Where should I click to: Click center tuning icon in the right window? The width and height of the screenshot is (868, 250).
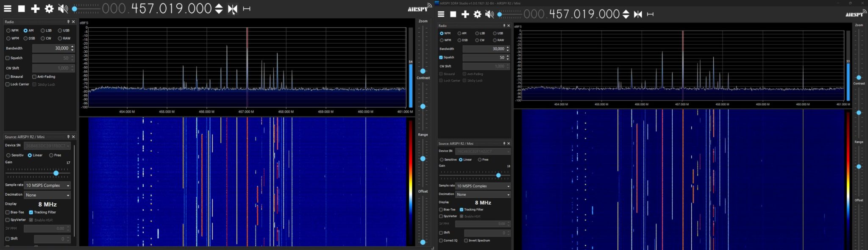pos(638,14)
